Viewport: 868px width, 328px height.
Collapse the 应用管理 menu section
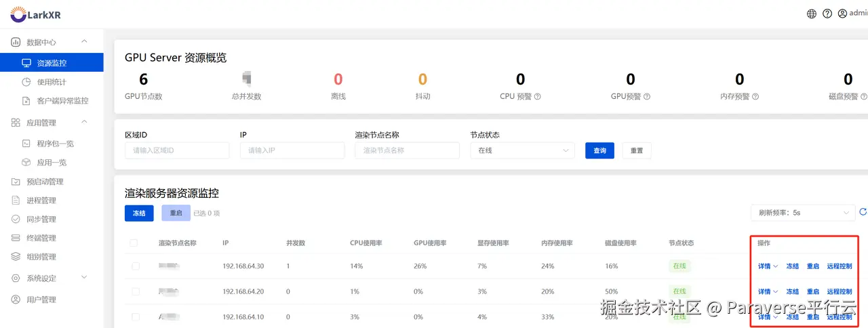(84, 122)
